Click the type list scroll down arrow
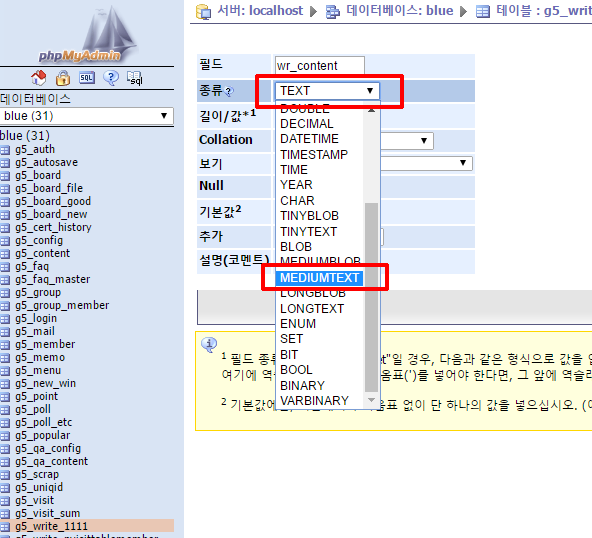 tap(372, 400)
